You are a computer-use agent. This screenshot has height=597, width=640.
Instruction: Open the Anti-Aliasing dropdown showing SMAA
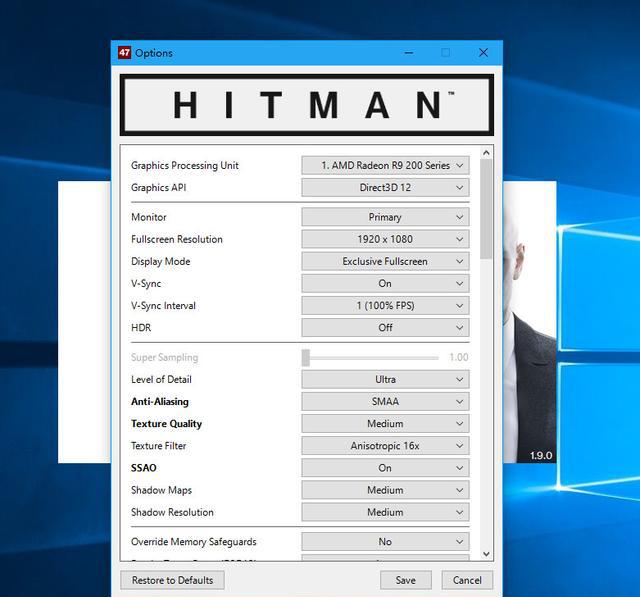click(x=385, y=402)
